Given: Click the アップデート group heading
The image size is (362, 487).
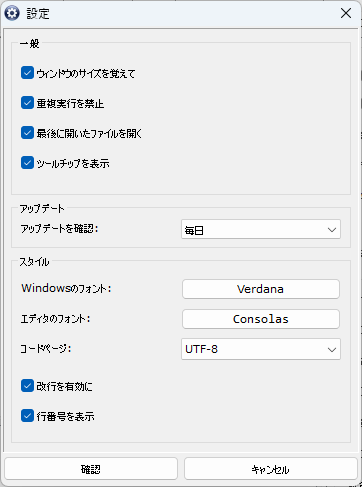Looking at the screenshot, I should [42, 209].
